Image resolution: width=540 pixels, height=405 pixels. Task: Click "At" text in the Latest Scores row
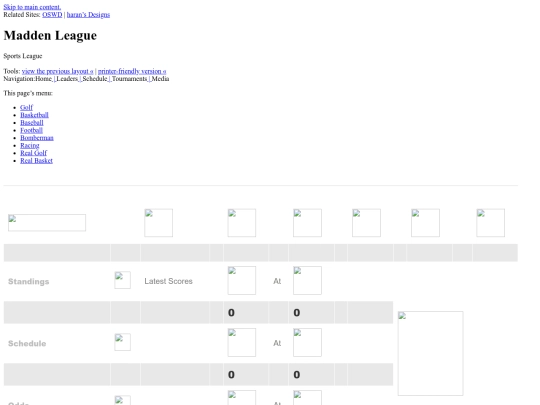point(277,281)
